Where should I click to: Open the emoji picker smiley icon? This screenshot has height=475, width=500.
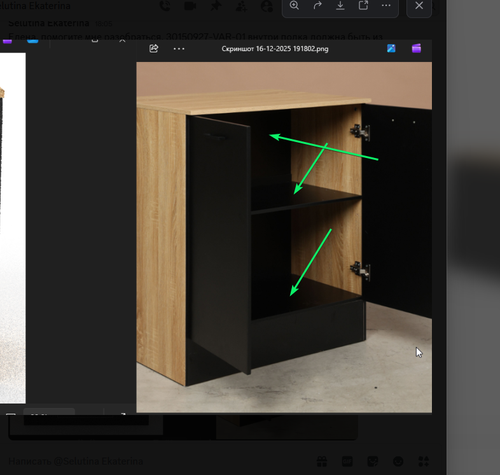point(398,461)
